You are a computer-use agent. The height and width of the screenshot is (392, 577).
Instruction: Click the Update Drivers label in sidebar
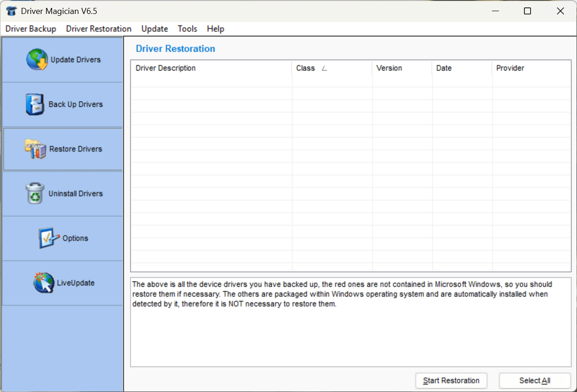(76, 60)
